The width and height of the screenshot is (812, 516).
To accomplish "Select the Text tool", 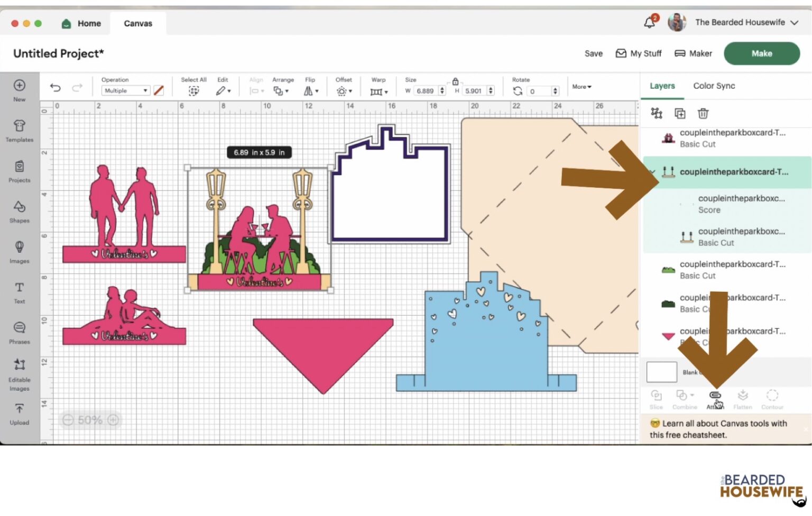I will [20, 292].
